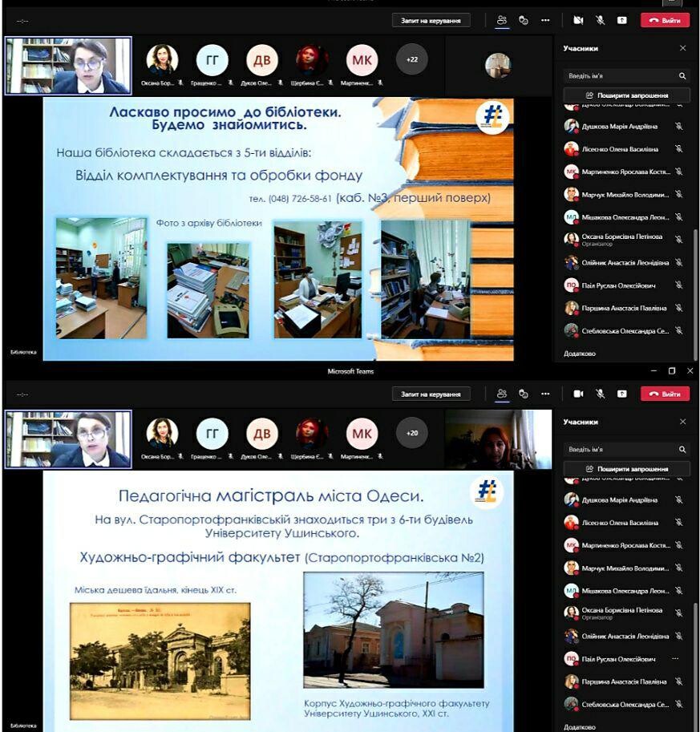Show the +22 additional participants
The height and width of the screenshot is (732, 700).
point(412,60)
